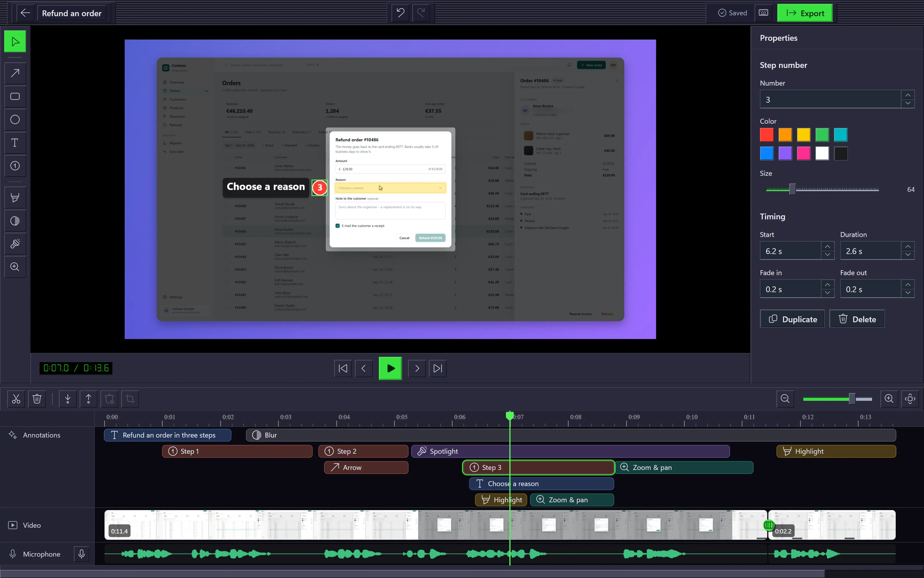Viewport: 924px width, 578px height.
Task: Select the Text annotation tool
Action: tap(15, 142)
